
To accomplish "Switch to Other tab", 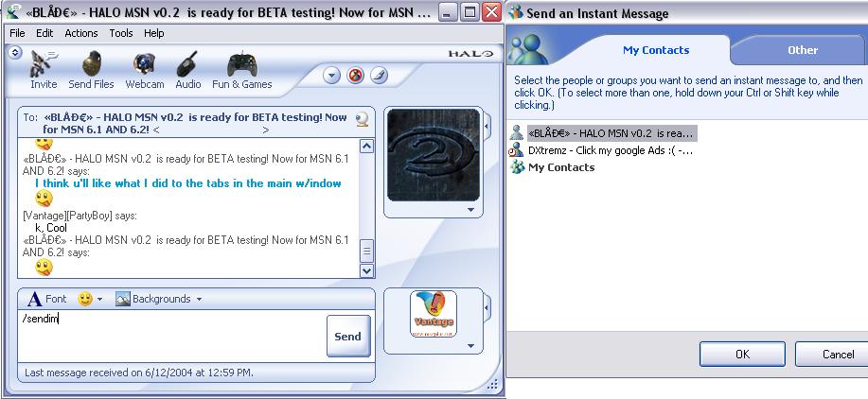I will [803, 50].
